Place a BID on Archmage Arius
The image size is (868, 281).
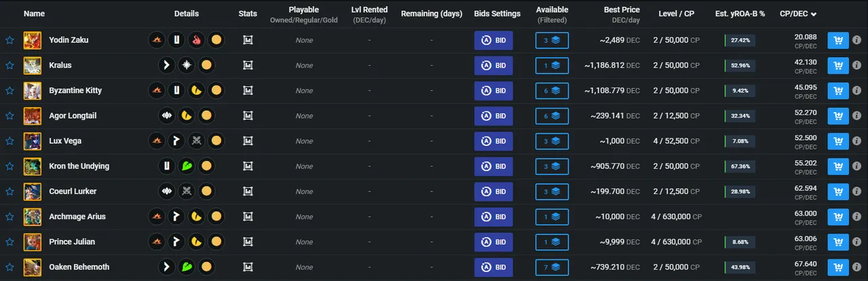(494, 217)
